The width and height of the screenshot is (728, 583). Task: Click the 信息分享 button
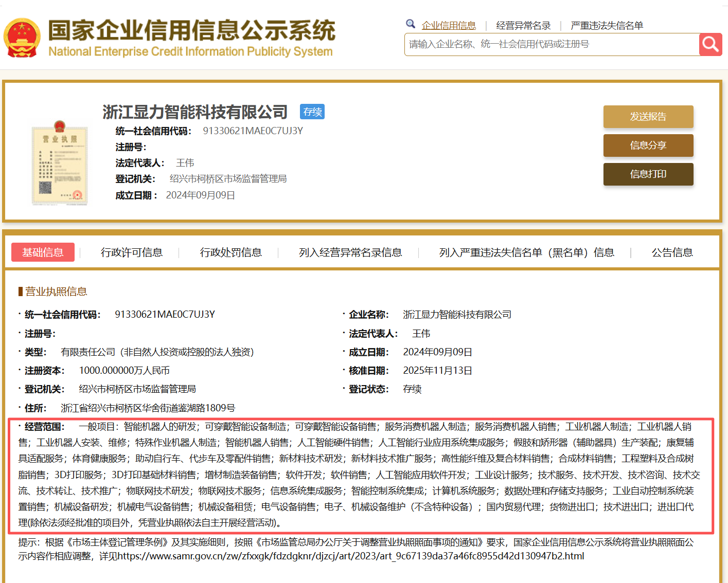tap(648, 145)
